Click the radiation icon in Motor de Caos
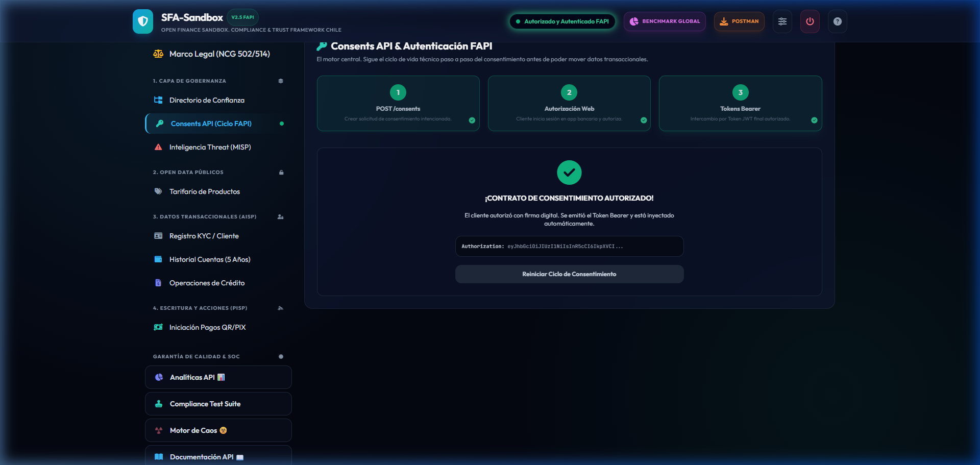This screenshot has height=465, width=980. click(159, 430)
